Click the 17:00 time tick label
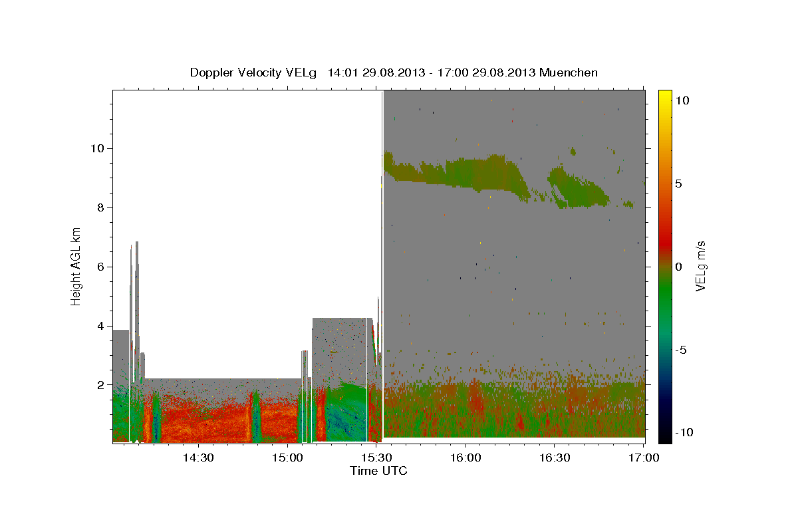 pos(643,458)
